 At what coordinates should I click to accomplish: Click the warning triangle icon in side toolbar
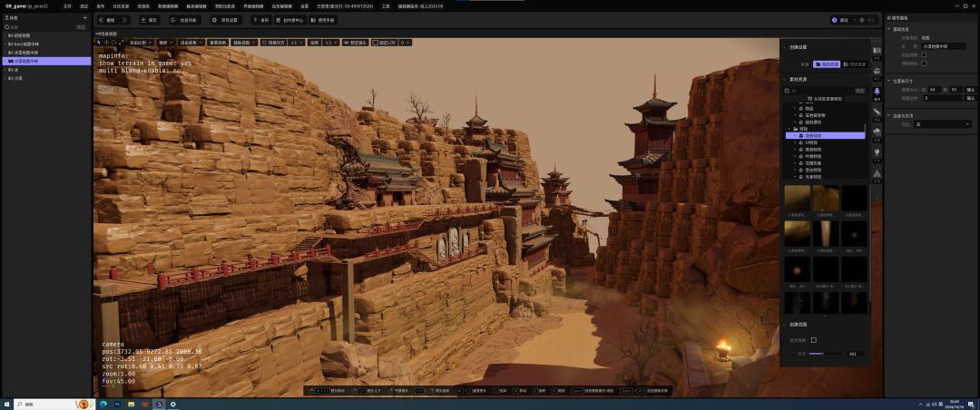pyautogui.click(x=877, y=172)
